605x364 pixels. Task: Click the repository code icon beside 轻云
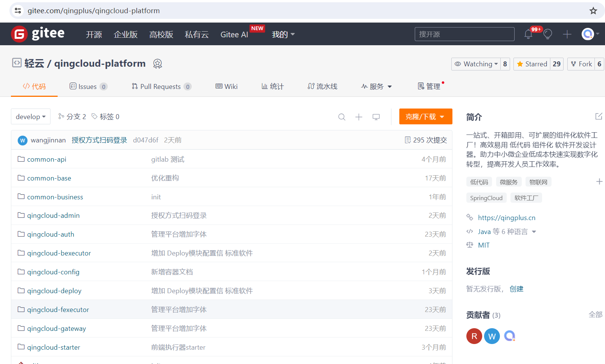coord(17,63)
